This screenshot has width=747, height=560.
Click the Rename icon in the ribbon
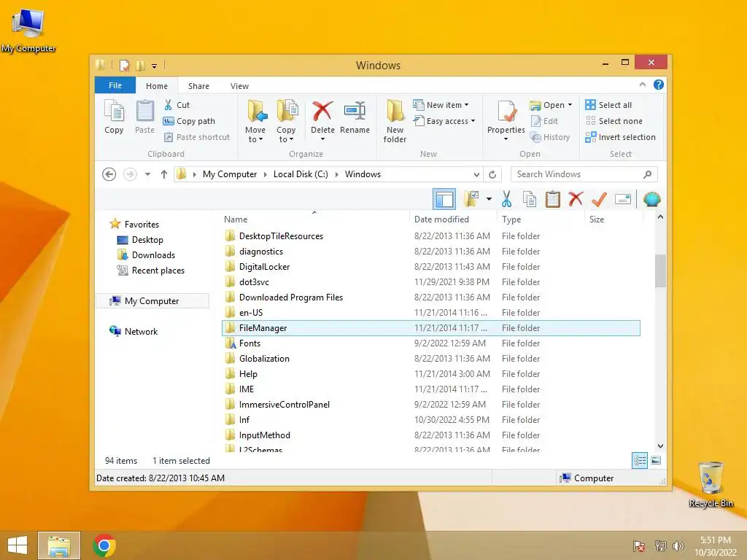[x=355, y=111]
